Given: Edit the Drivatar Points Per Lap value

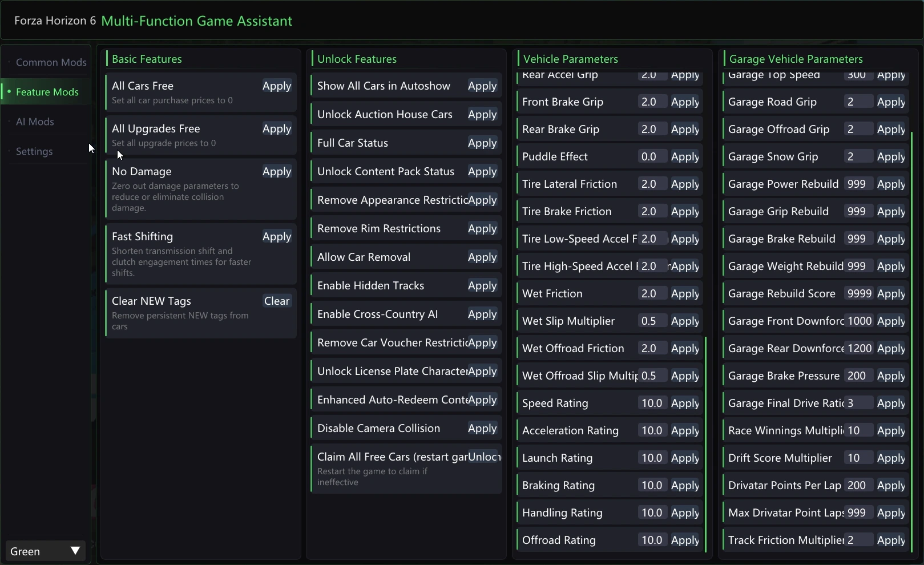Looking at the screenshot, I should [x=858, y=485].
